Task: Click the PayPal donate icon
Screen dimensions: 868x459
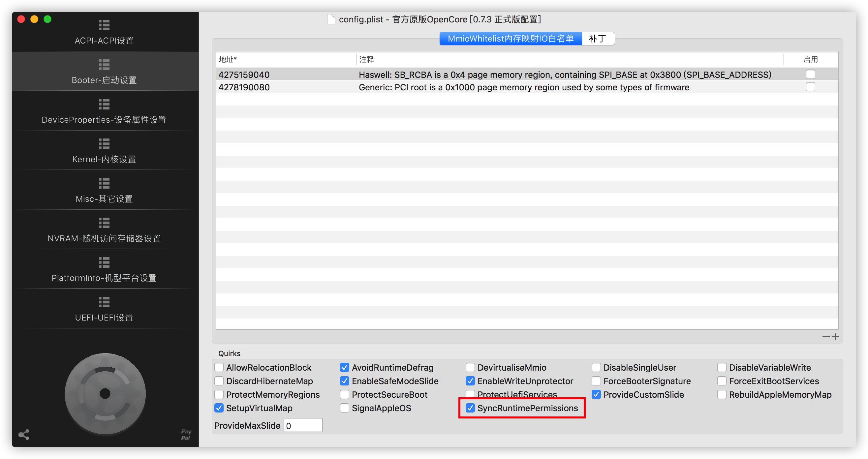Action: tap(186, 434)
